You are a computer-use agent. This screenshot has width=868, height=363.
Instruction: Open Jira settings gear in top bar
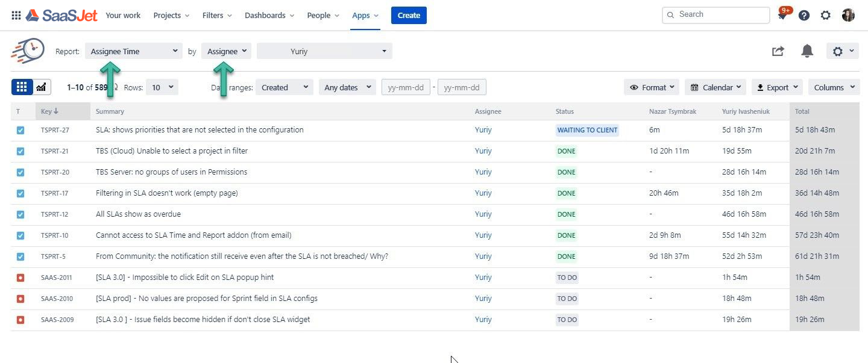(826, 15)
